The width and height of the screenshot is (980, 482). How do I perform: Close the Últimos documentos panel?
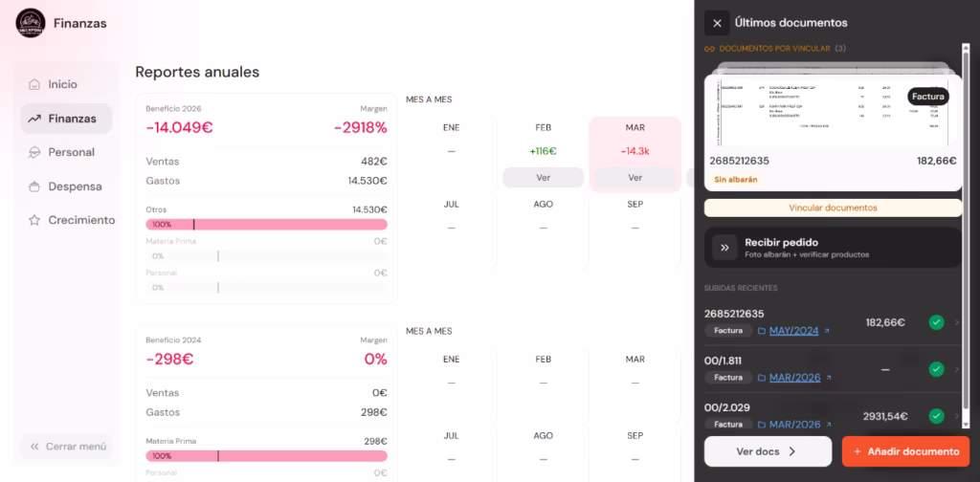point(717,23)
